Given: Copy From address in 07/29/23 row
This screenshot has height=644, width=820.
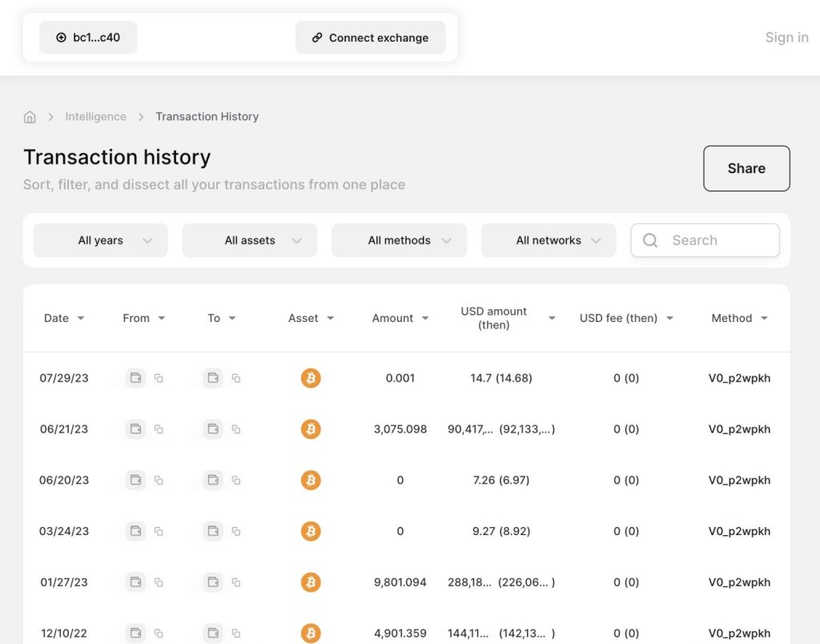Looking at the screenshot, I should point(159,378).
